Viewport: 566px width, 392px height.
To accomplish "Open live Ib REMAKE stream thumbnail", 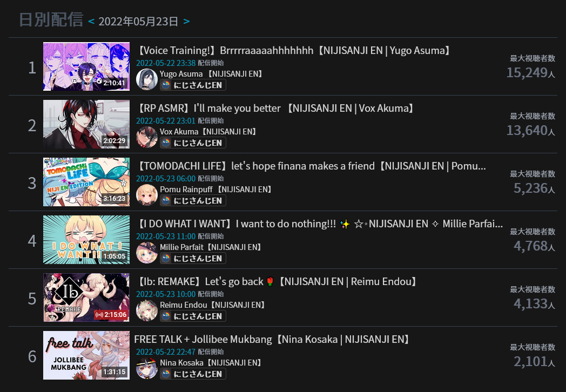I will click(x=86, y=298).
